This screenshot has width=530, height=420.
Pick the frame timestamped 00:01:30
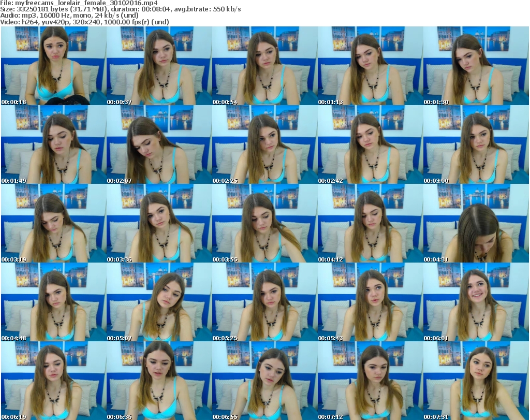(476, 66)
